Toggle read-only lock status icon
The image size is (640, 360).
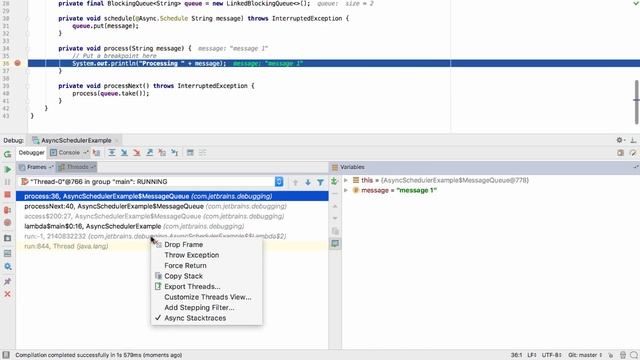611,355
